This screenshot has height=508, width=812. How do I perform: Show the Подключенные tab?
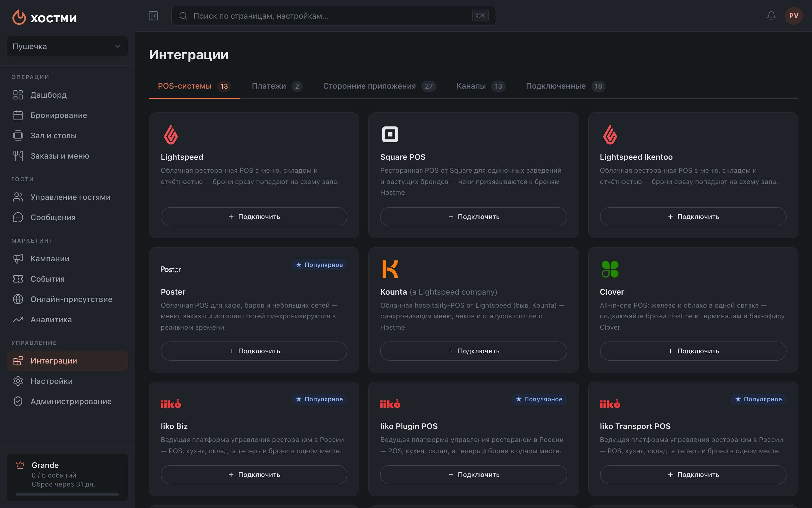click(565, 86)
